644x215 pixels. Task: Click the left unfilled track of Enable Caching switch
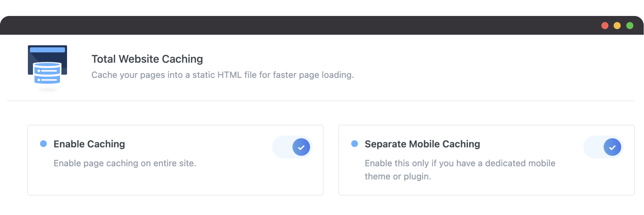coord(282,147)
